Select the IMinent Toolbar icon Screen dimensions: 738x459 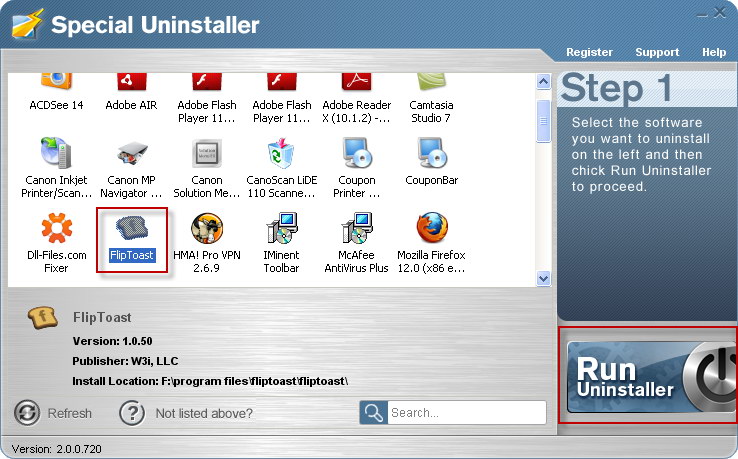pyautogui.click(x=281, y=228)
